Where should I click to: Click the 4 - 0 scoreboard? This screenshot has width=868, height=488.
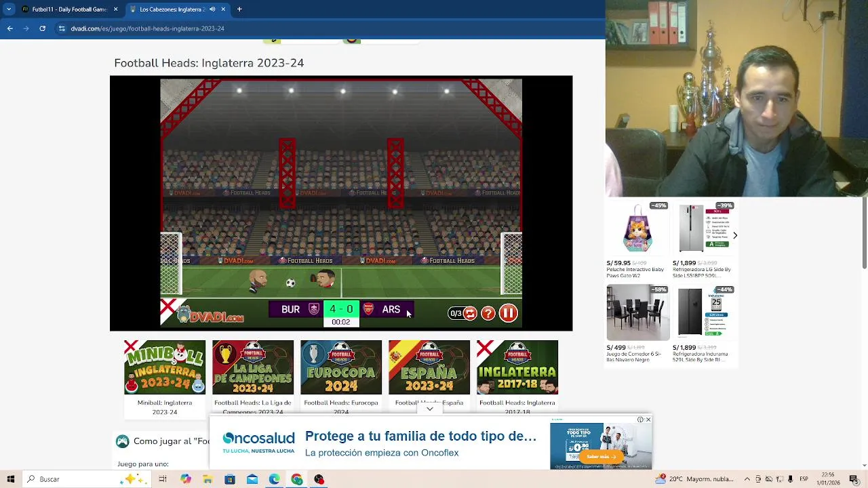(x=341, y=309)
